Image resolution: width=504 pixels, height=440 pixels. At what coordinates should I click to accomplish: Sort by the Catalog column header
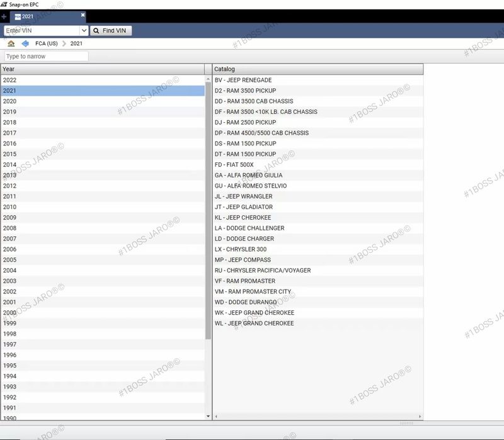318,69
